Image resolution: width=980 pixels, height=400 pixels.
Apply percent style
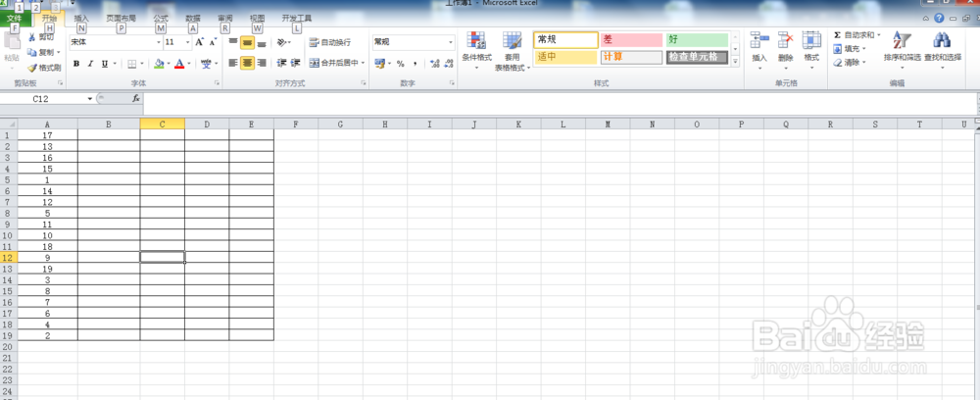pos(401,63)
